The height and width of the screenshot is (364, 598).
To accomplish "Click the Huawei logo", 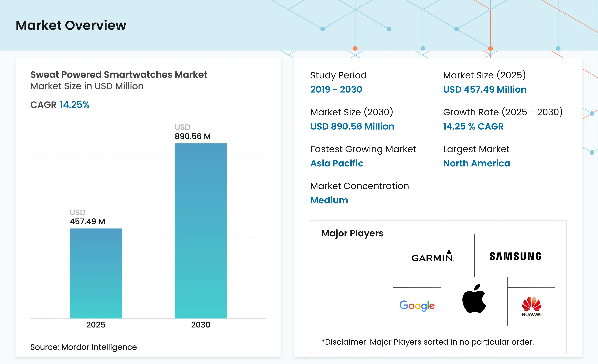I will tap(531, 307).
